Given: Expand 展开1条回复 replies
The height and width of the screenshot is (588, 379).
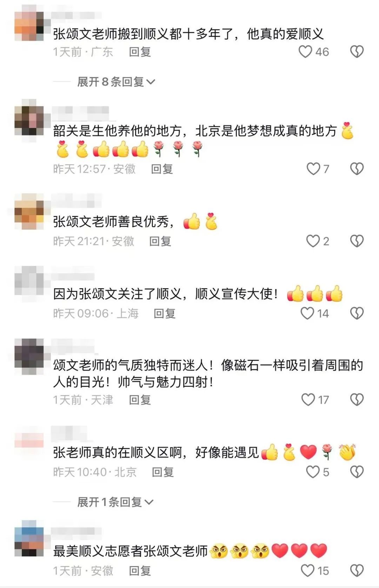Looking at the screenshot, I should (115, 502).
